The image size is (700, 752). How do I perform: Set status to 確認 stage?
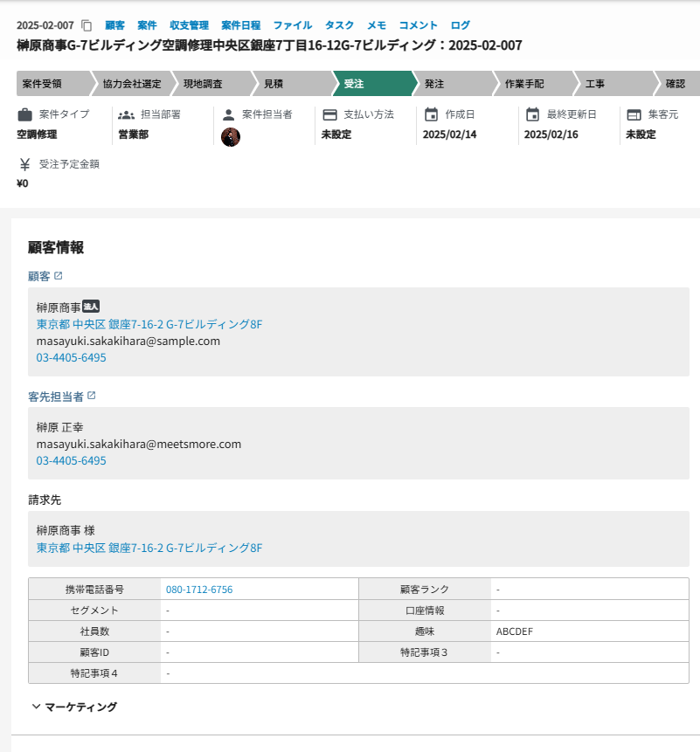678,84
